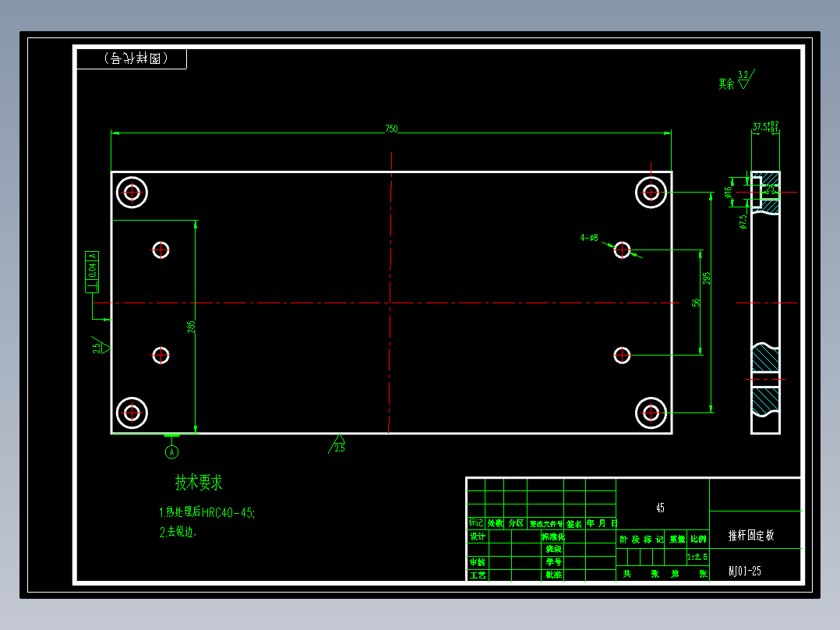Click the 第 text in sheet count row
Image resolution: width=840 pixels, height=630 pixels.
coord(675,574)
